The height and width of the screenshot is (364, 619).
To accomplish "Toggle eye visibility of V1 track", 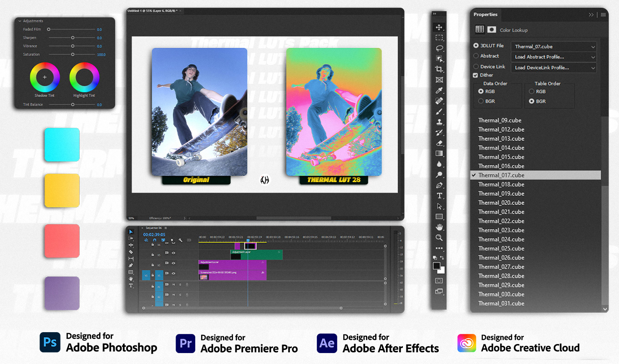I will coord(173,273).
